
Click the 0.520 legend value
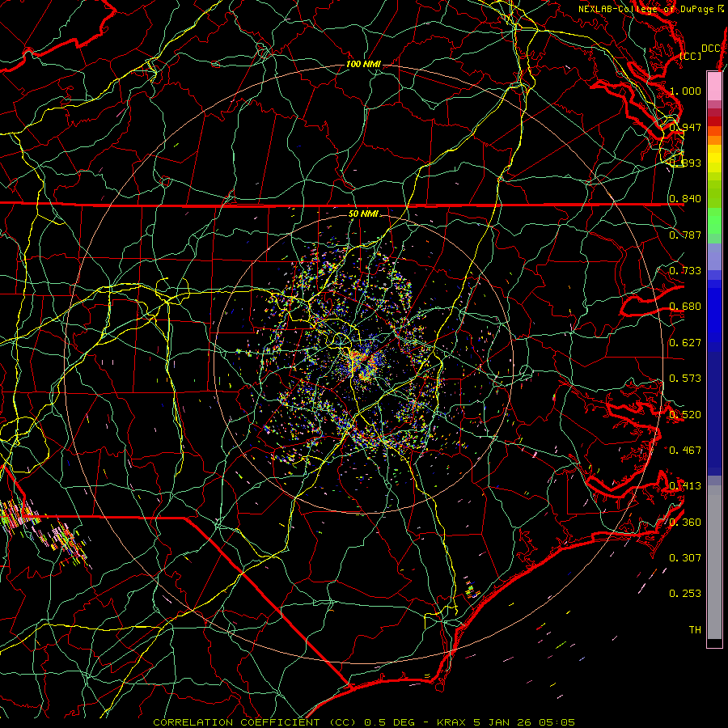click(685, 415)
